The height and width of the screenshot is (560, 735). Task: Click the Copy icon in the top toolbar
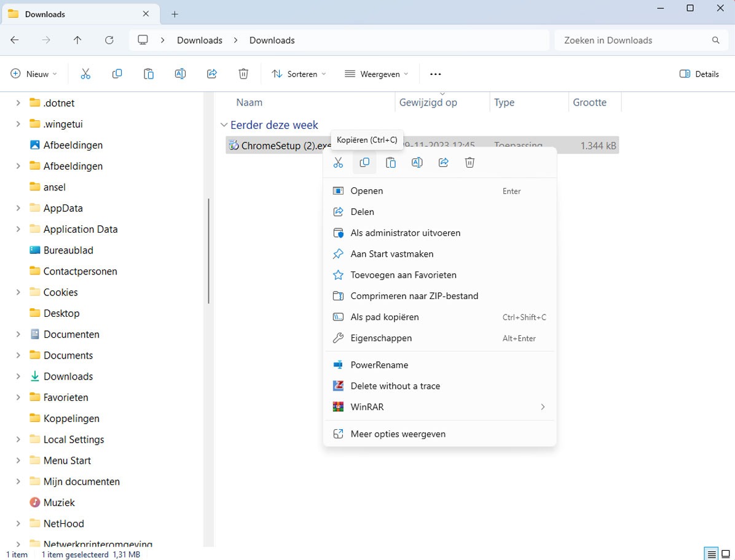coord(117,74)
